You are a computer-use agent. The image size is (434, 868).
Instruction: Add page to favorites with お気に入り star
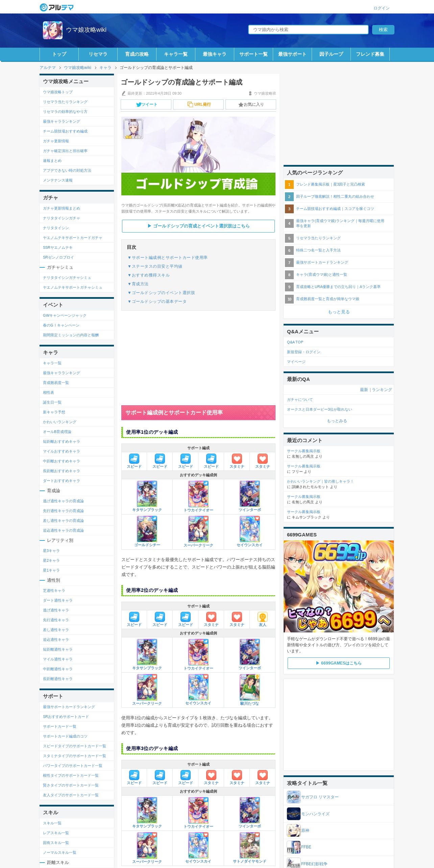(x=251, y=104)
